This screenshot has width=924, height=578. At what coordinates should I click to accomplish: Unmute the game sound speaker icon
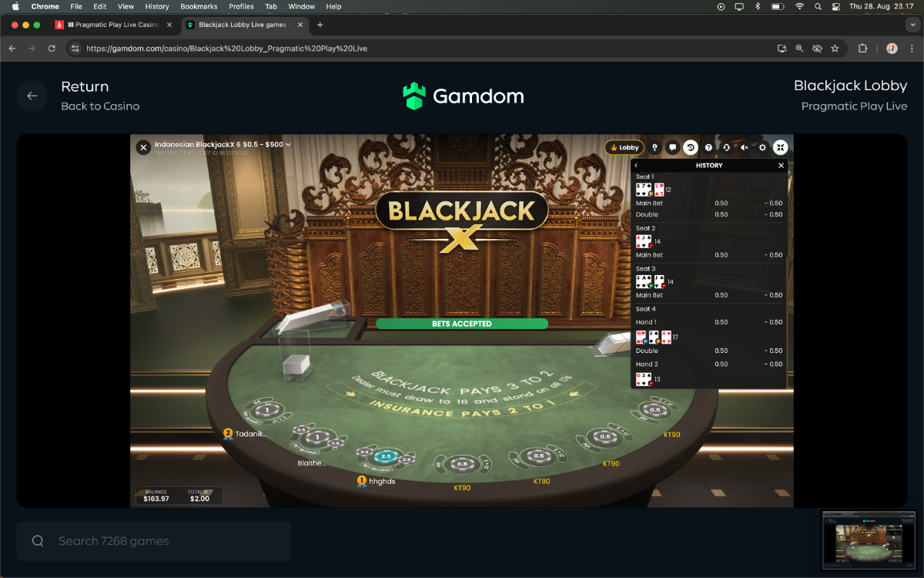[x=745, y=147]
